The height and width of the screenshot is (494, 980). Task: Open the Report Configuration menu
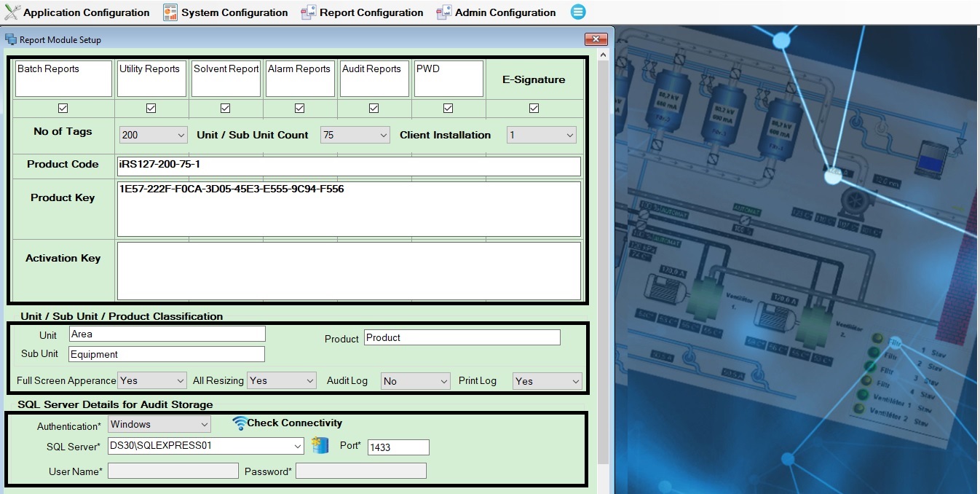[x=371, y=12]
